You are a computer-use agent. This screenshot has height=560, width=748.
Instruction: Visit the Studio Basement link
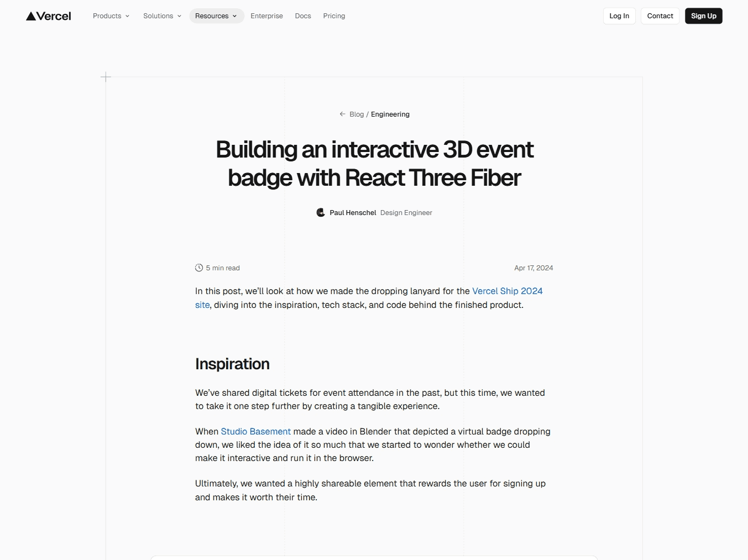pyautogui.click(x=255, y=432)
